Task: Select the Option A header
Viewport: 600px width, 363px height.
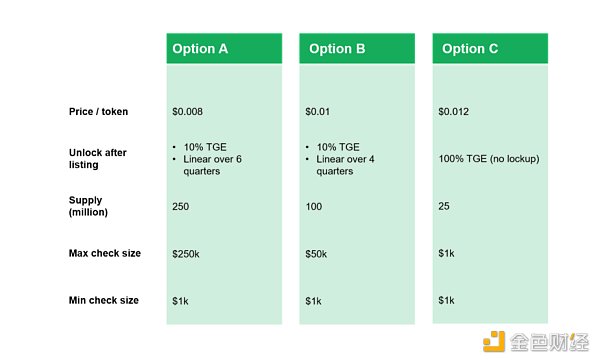Action: pyautogui.click(x=224, y=49)
